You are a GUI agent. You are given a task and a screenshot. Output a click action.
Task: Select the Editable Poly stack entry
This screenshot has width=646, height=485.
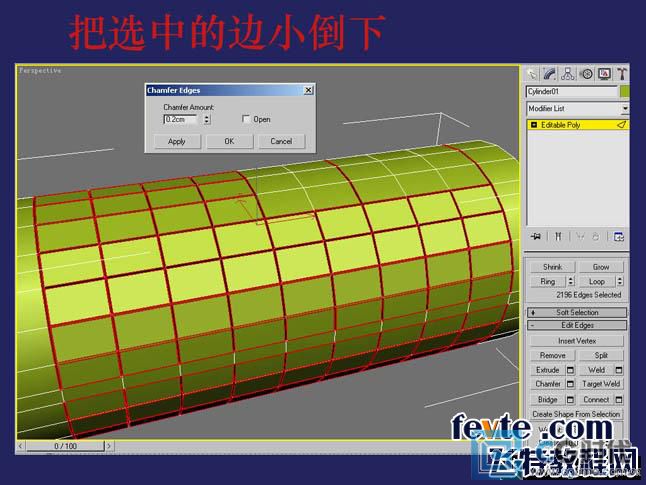point(578,124)
